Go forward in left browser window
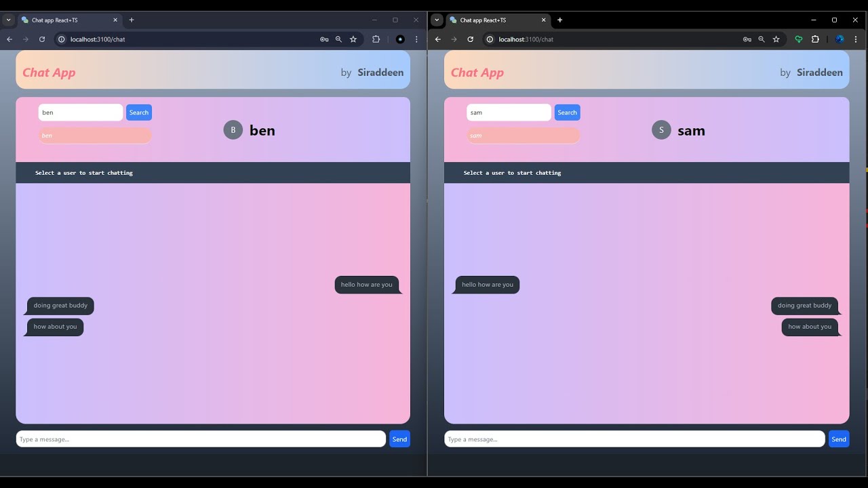Image resolution: width=868 pixels, height=488 pixels. pos(26,39)
